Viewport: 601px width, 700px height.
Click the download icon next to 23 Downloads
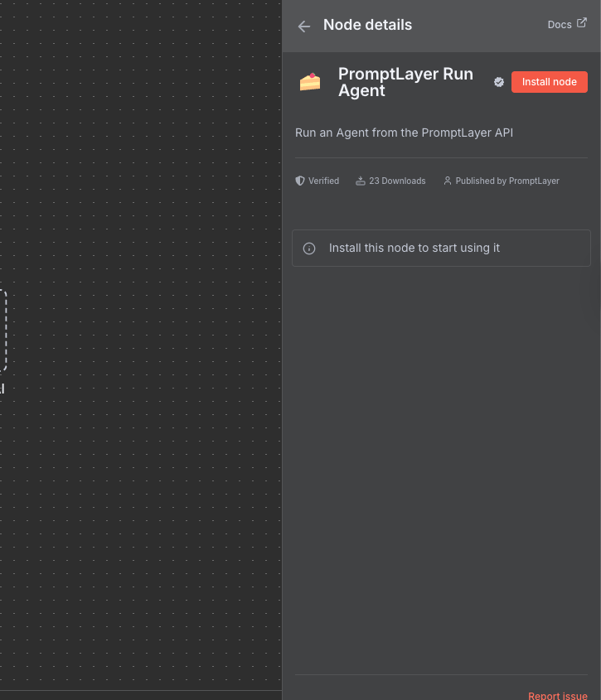[x=360, y=181]
